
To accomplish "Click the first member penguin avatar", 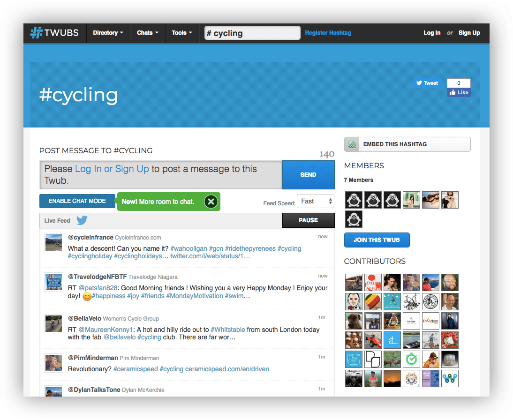I will coord(354,200).
